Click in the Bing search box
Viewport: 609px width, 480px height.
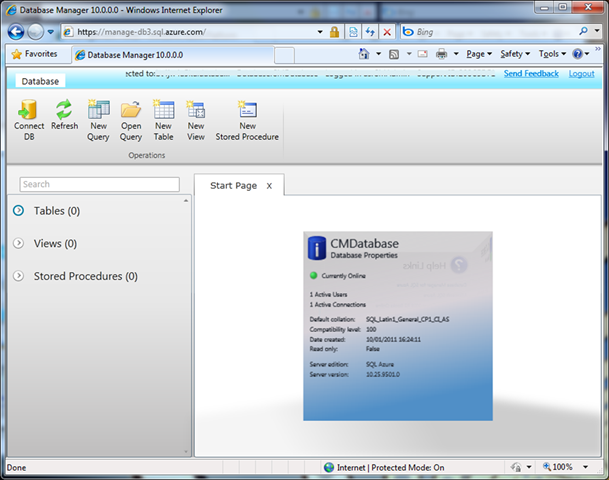tap(496, 31)
